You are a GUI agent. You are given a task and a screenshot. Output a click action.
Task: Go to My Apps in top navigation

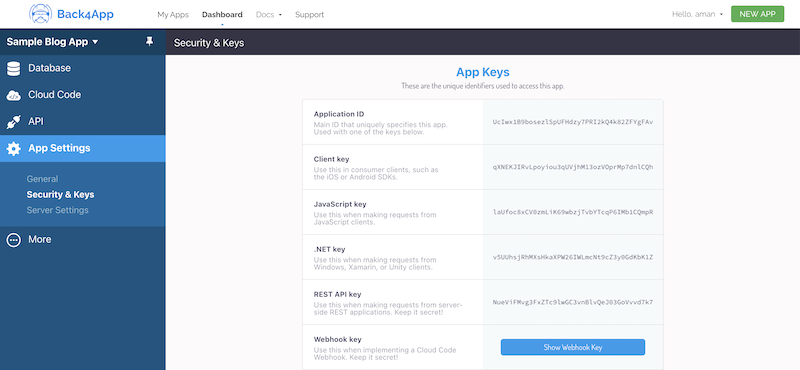[x=173, y=14]
